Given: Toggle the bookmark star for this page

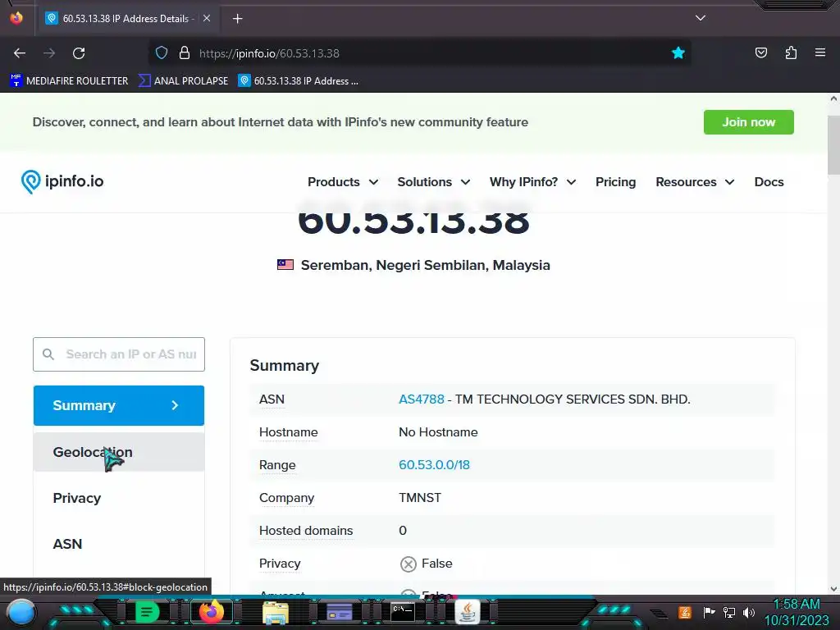Looking at the screenshot, I should click(x=678, y=53).
